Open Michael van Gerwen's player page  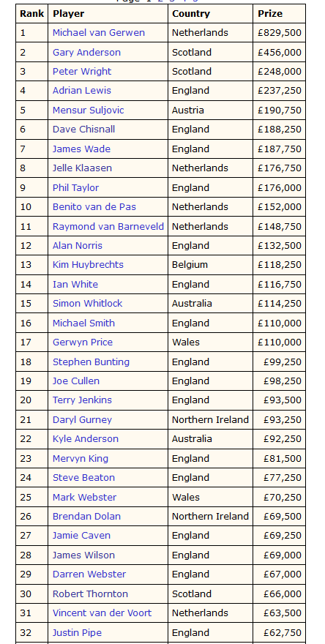point(99,33)
